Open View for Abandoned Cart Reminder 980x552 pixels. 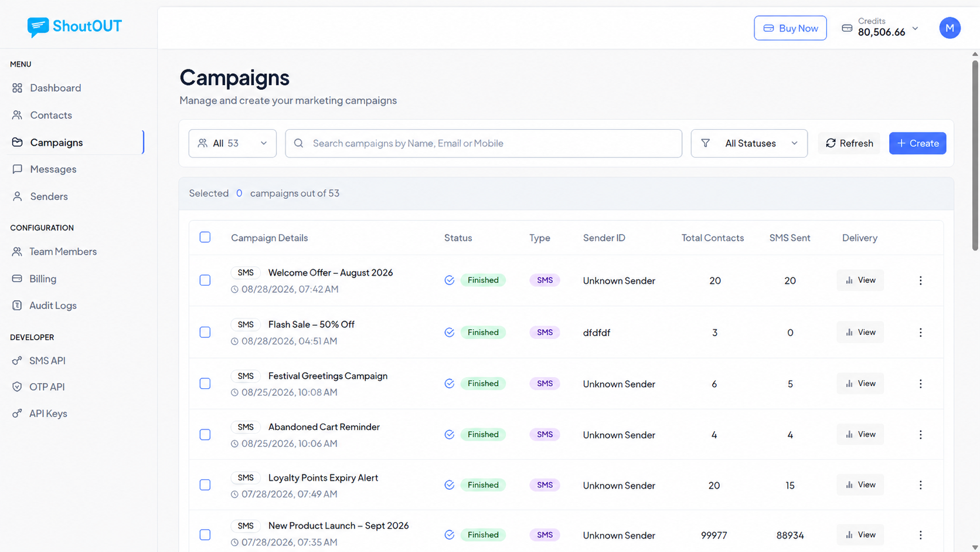point(860,435)
